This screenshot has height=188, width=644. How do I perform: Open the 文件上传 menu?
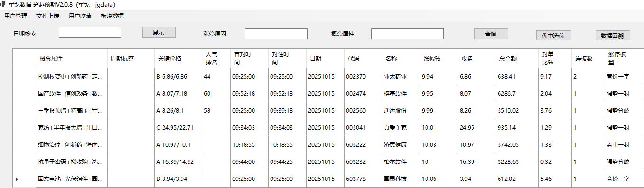pyautogui.click(x=48, y=16)
